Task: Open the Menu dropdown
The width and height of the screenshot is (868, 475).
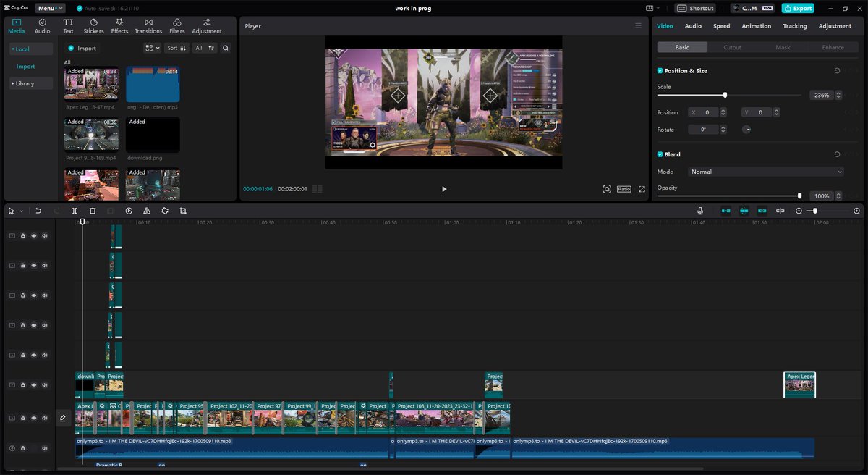Action: click(x=50, y=8)
